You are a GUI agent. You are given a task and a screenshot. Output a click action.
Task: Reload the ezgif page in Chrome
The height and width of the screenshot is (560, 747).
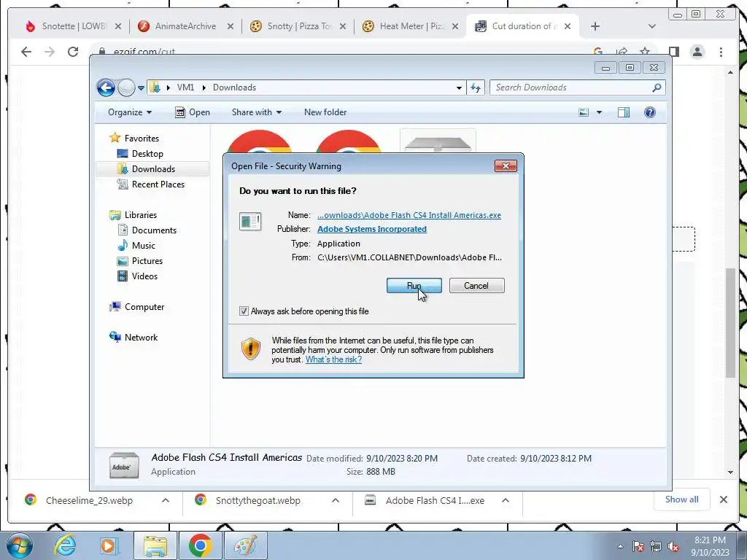(73, 52)
